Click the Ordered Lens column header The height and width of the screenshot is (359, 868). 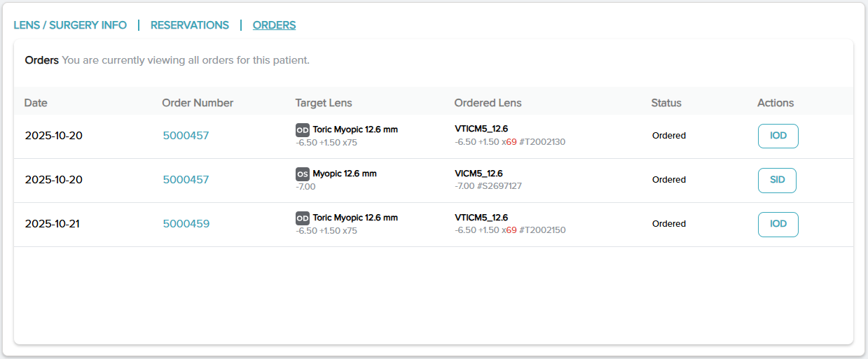[x=488, y=103]
